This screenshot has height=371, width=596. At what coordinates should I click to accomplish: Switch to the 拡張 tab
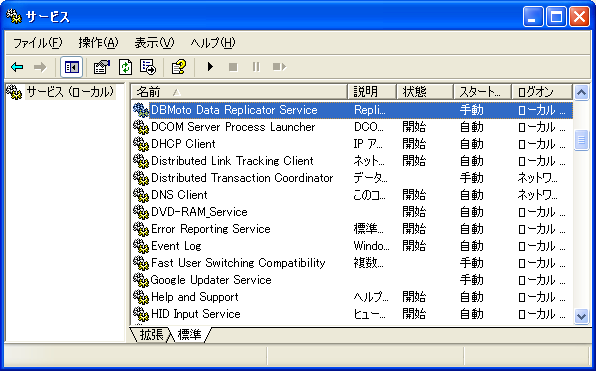151,335
